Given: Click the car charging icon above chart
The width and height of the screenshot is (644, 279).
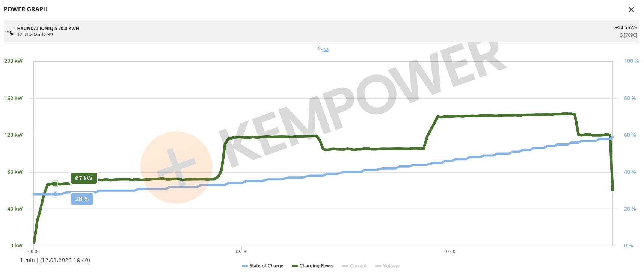Looking at the screenshot, I should pyautogui.click(x=323, y=49).
